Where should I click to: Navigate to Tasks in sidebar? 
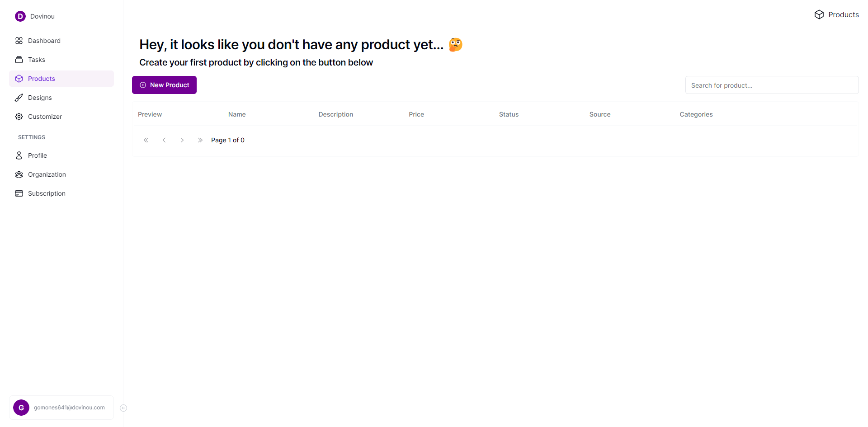pyautogui.click(x=37, y=60)
